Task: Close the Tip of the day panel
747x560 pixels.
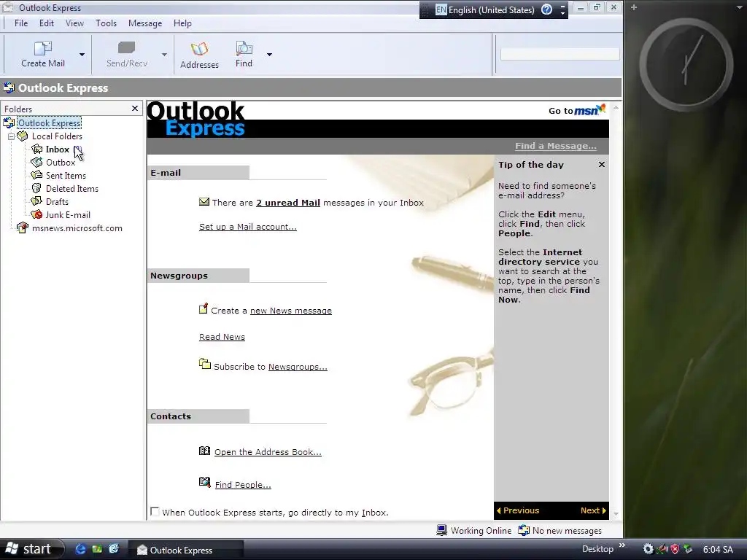Action: [x=602, y=164]
